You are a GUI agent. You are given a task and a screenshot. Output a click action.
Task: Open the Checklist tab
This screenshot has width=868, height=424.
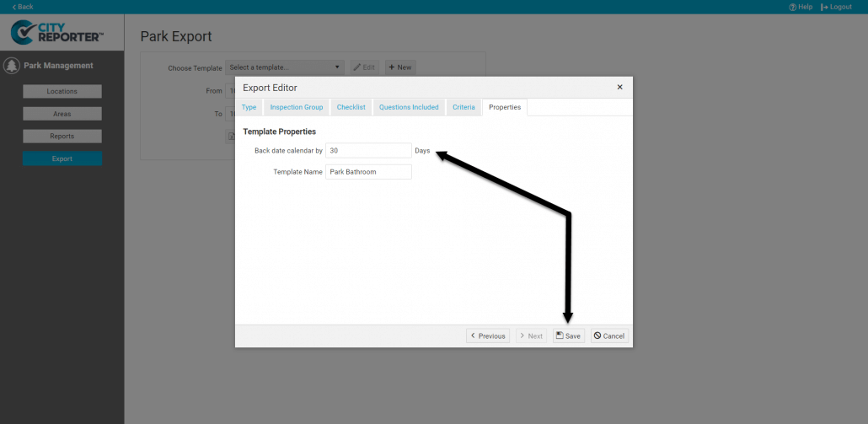(x=351, y=107)
